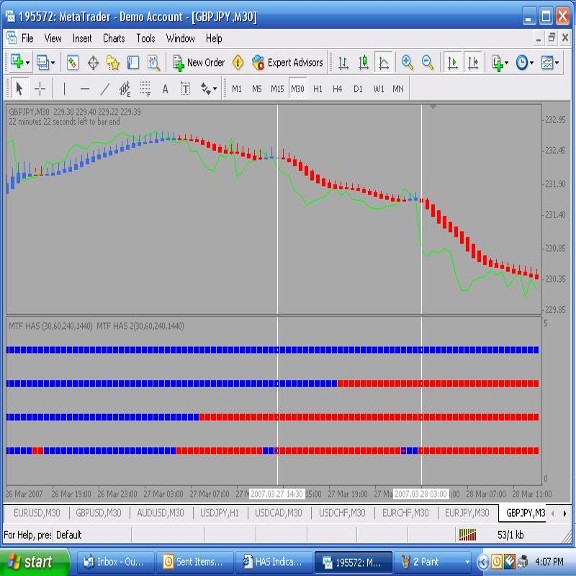Screen dimensions: 576x576
Task: Select the crosshair cursor tool
Action: pos(40,89)
